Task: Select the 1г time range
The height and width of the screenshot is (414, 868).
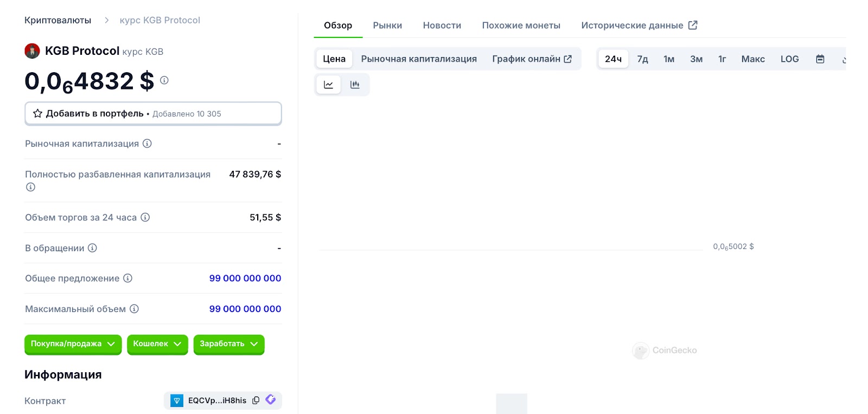Action: coord(722,59)
